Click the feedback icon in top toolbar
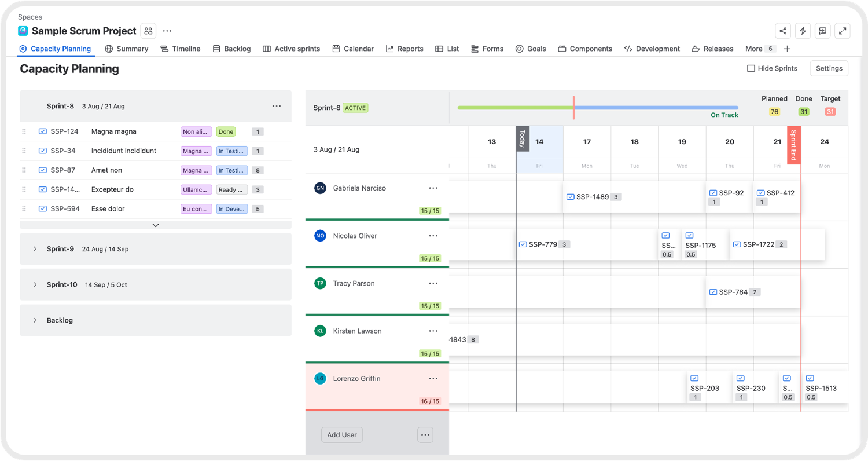 click(x=823, y=31)
